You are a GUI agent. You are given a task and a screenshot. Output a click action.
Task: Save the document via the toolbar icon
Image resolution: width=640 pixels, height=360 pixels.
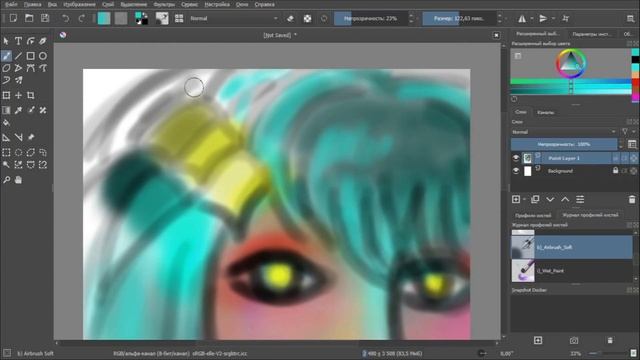pos(45,18)
